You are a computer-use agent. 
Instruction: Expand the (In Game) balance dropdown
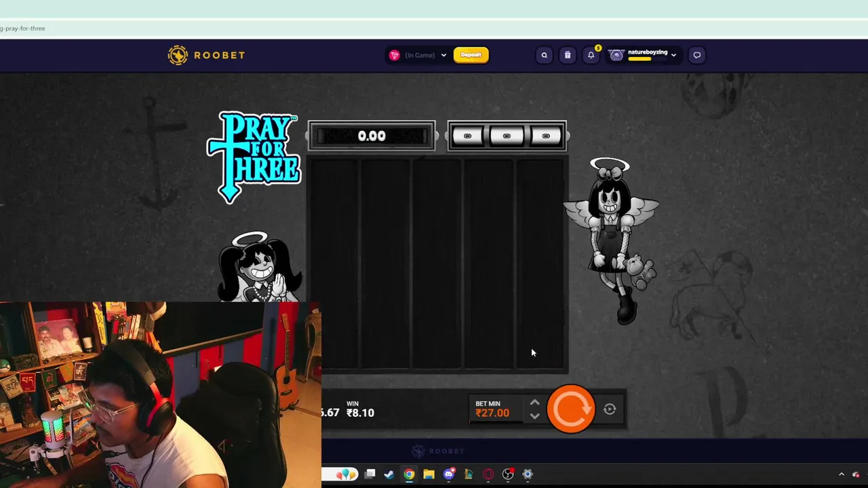443,56
